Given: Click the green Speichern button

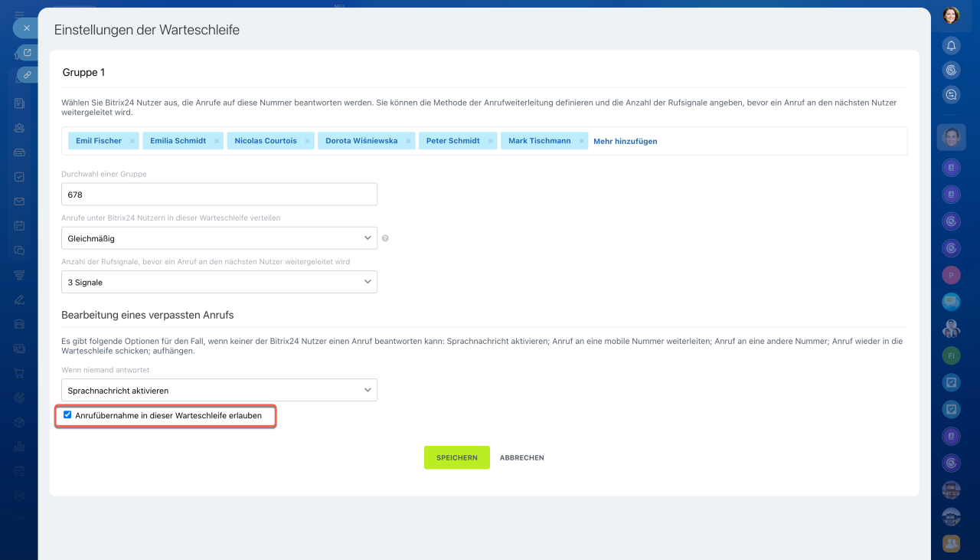Looking at the screenshot, I should coord(457,457).
